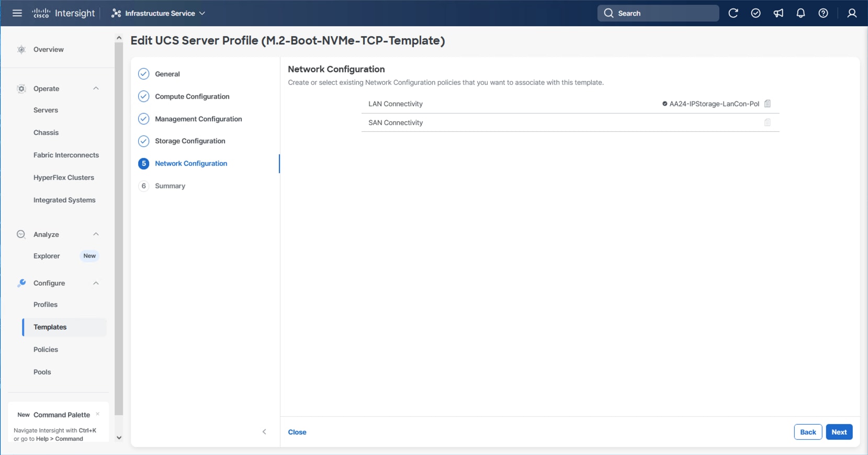
Task: Click the Search input field
Action: [x=658, y=13]
